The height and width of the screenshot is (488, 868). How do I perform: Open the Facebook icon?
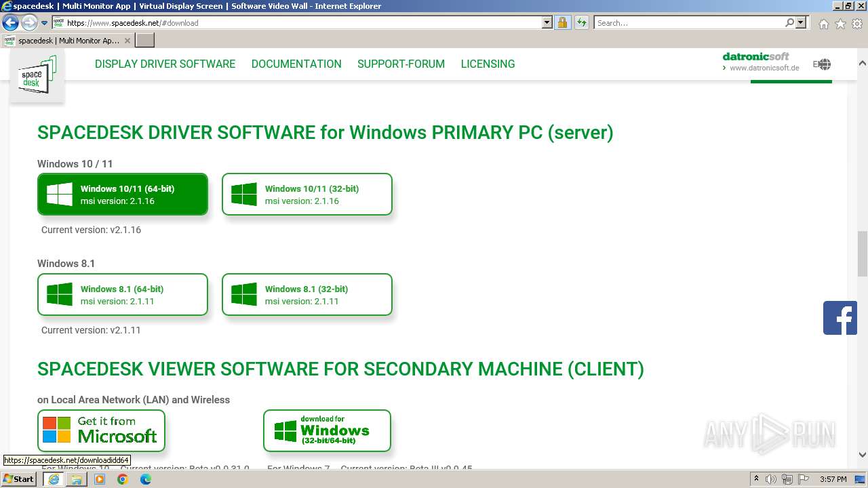tap(840, 318)
